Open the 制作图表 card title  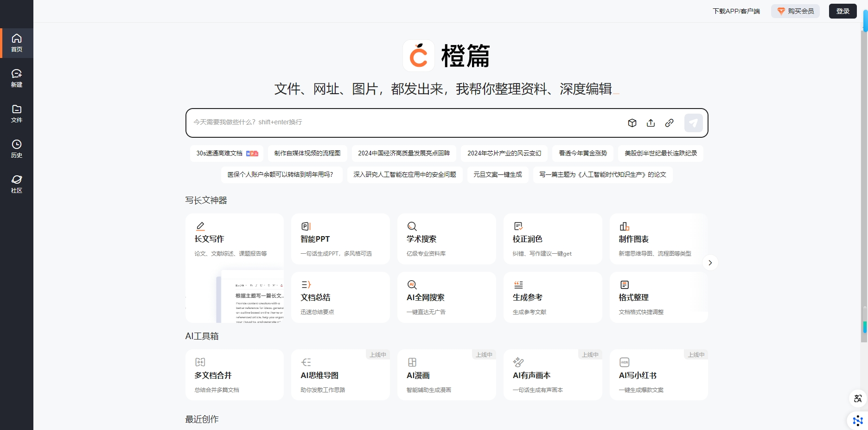[634, 239]
